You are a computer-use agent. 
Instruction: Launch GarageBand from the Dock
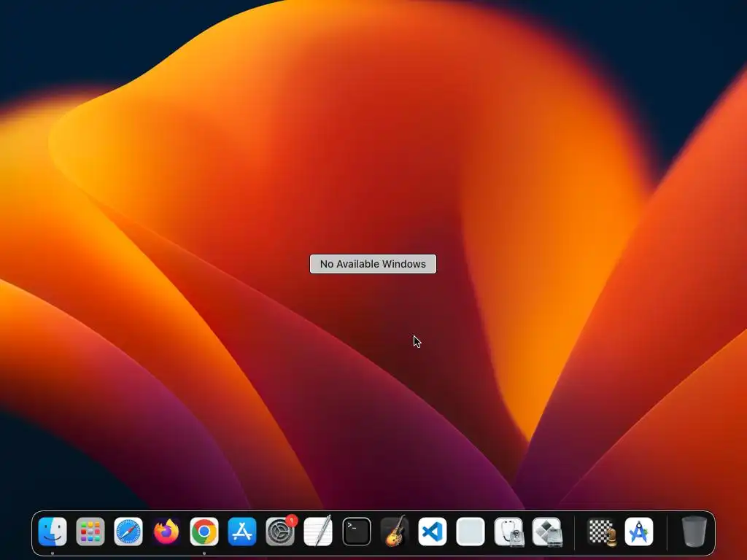tap(395, 532)
